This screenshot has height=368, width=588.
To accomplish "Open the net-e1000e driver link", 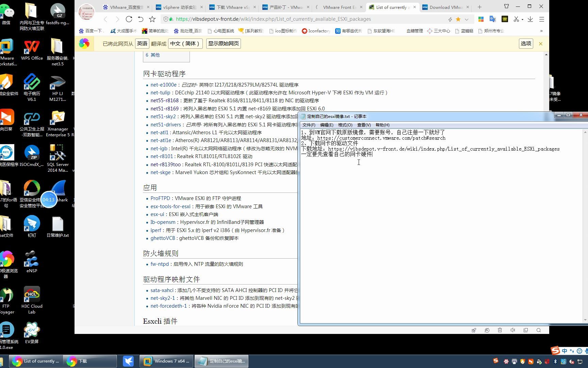I will [x=163, y=85].
